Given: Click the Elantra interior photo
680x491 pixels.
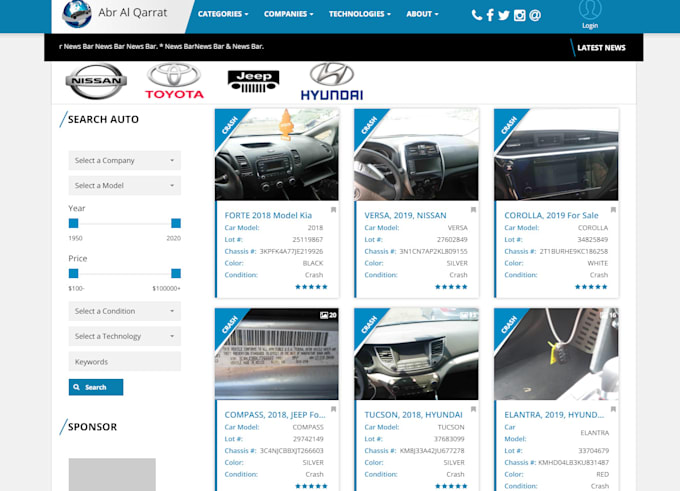Looking at the screenshot, I should [556, 354].
